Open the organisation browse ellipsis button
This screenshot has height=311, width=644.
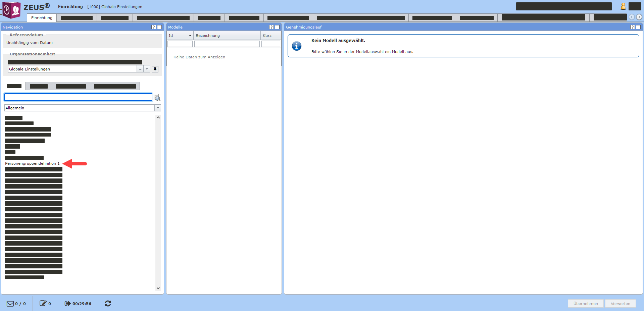pyautogui.click(x=141, y=69)
